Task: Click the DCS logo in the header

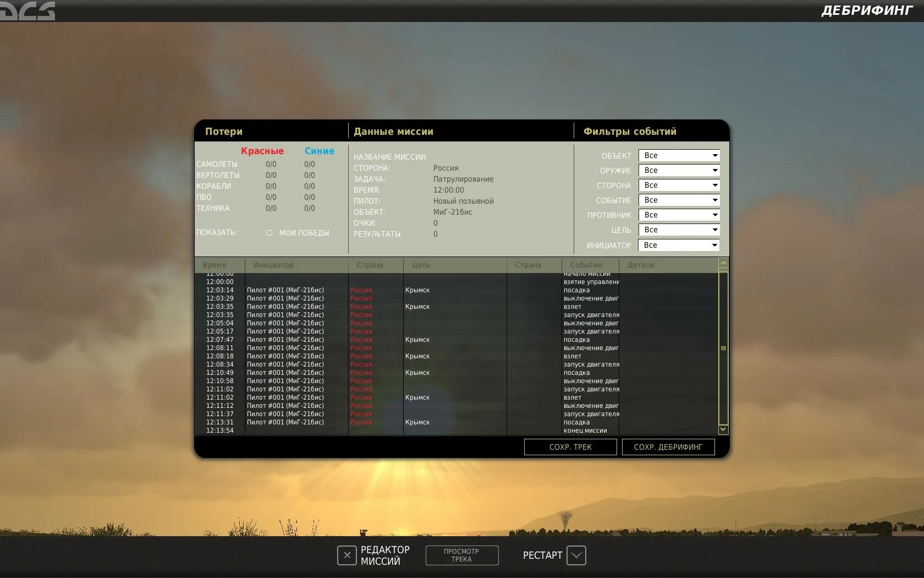Action: 28,11
